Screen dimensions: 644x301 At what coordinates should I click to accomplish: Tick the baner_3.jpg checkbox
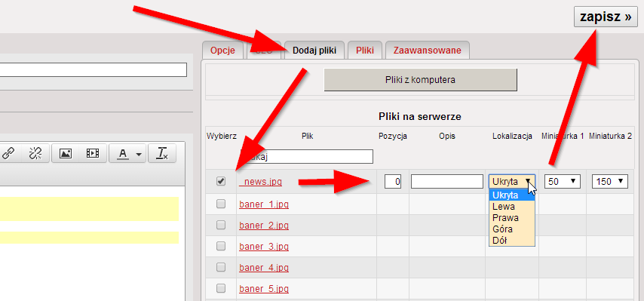coord(221,246)
